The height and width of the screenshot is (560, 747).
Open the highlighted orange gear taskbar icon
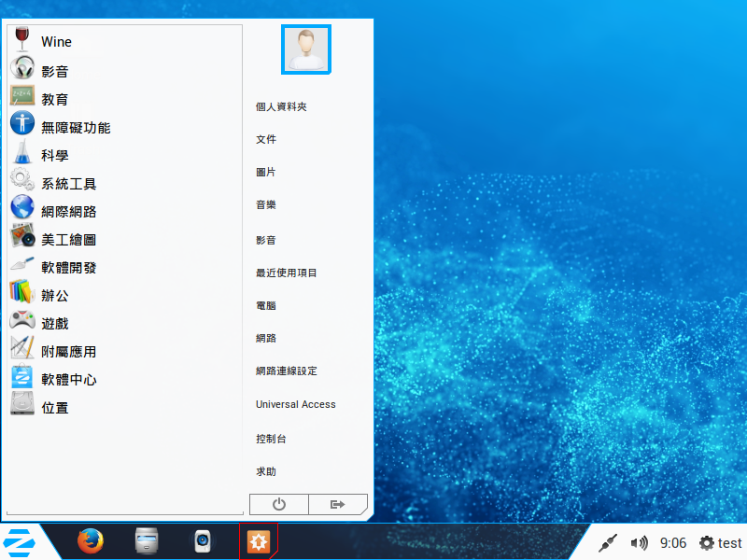(x=258, y=541)
